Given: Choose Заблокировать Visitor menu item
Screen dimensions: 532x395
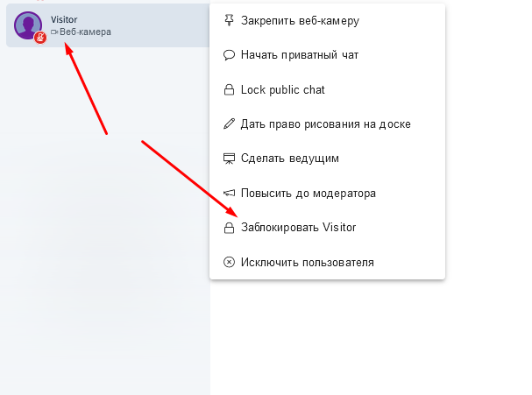Looking at the screenshot, I should [298, 228].
